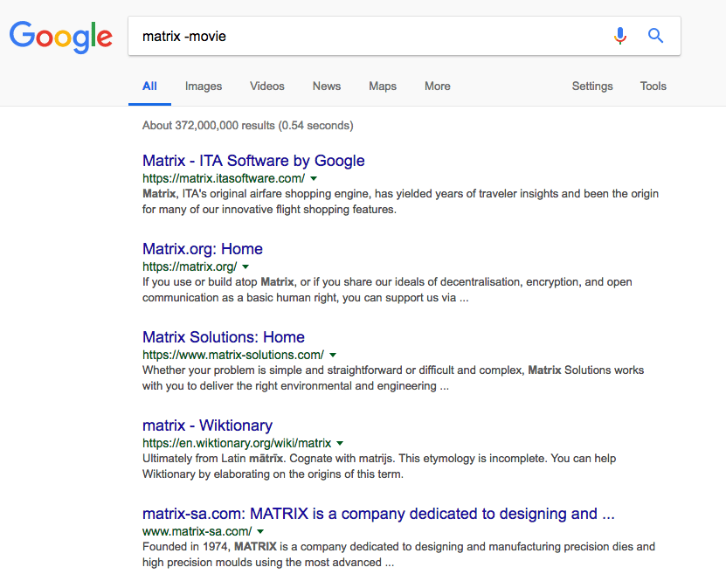Click the snippet beginning 'Whether your problem is simple'
This screenshot has width=726, height=588.
click(x=393, y=377)
